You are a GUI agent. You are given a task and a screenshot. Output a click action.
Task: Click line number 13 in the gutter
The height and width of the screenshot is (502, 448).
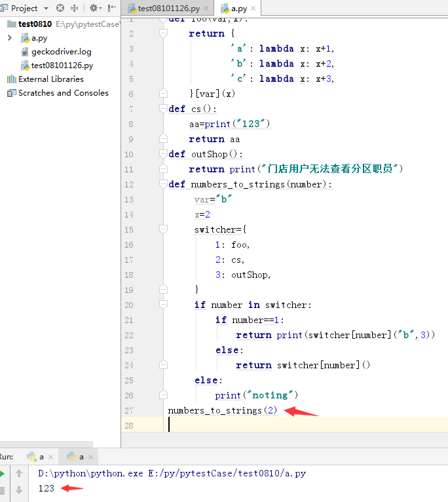[128, 199]
